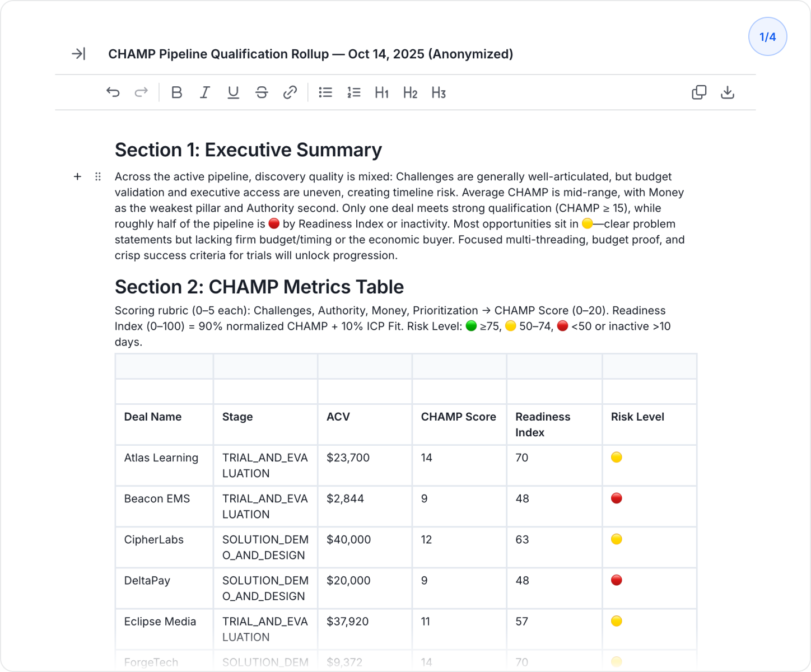Select the Deal Name column header
811x672 pixels.
point(164,424)
